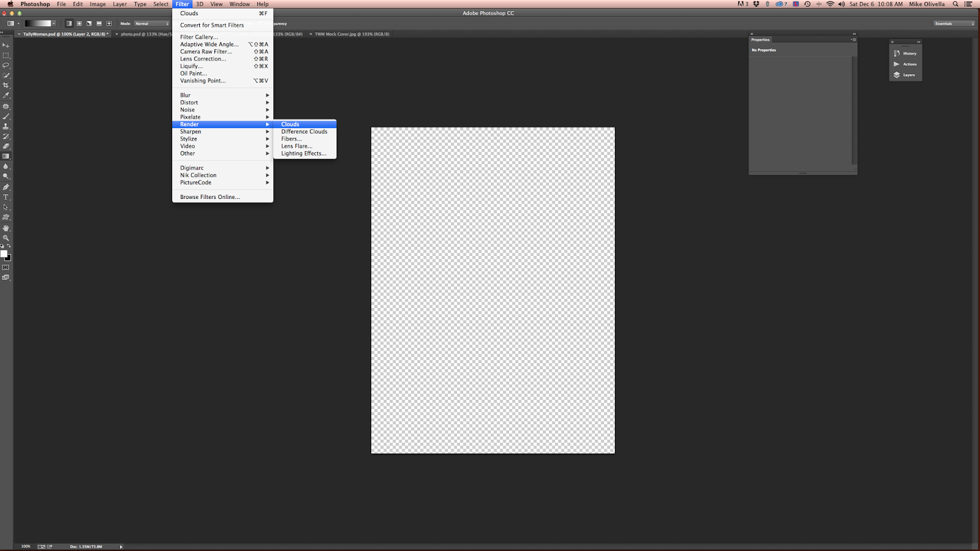Select the Hand tool
Screen dimensions: 980x551
[6, 228]
